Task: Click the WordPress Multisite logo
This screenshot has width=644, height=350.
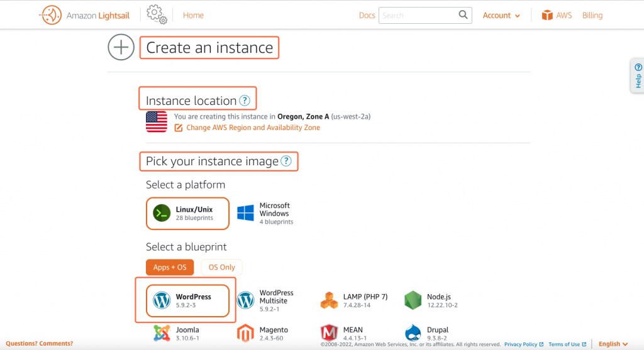Action: pos(246,300)
